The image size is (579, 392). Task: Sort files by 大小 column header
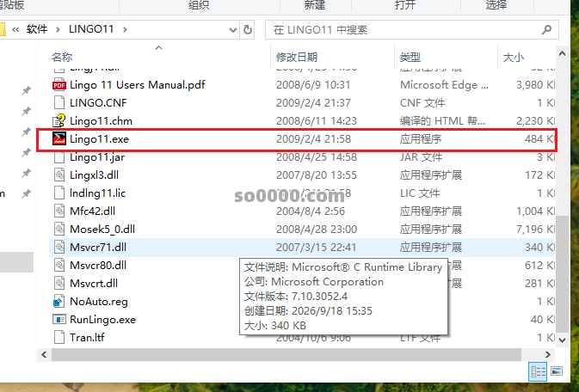click(514, 58)
